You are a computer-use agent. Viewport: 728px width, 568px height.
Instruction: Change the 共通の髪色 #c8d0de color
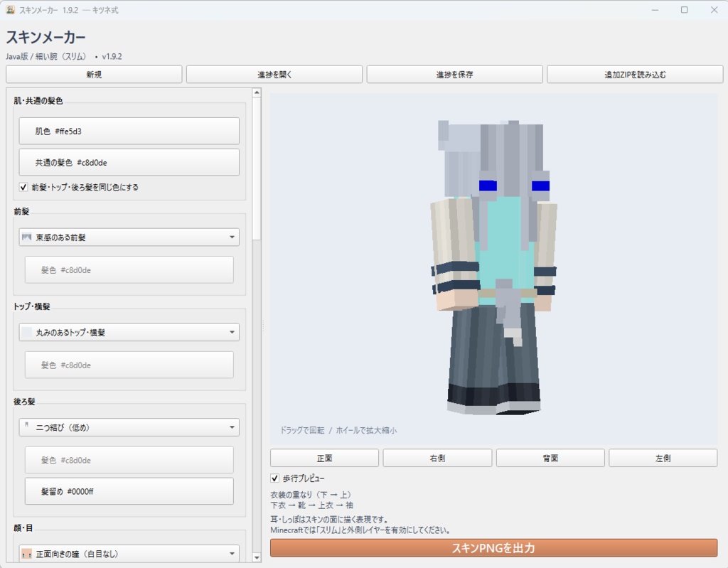click(129, 162)
